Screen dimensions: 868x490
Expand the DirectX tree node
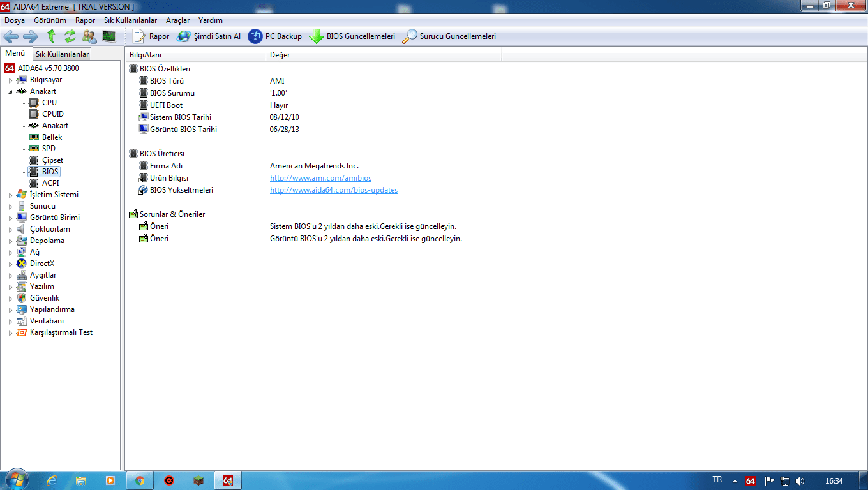10,264
